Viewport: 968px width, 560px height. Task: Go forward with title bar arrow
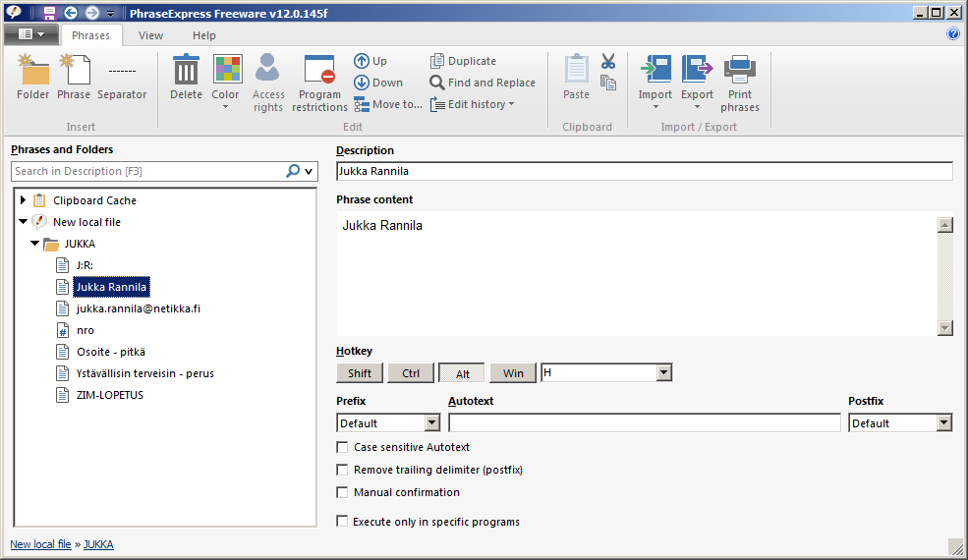(92, 13)
